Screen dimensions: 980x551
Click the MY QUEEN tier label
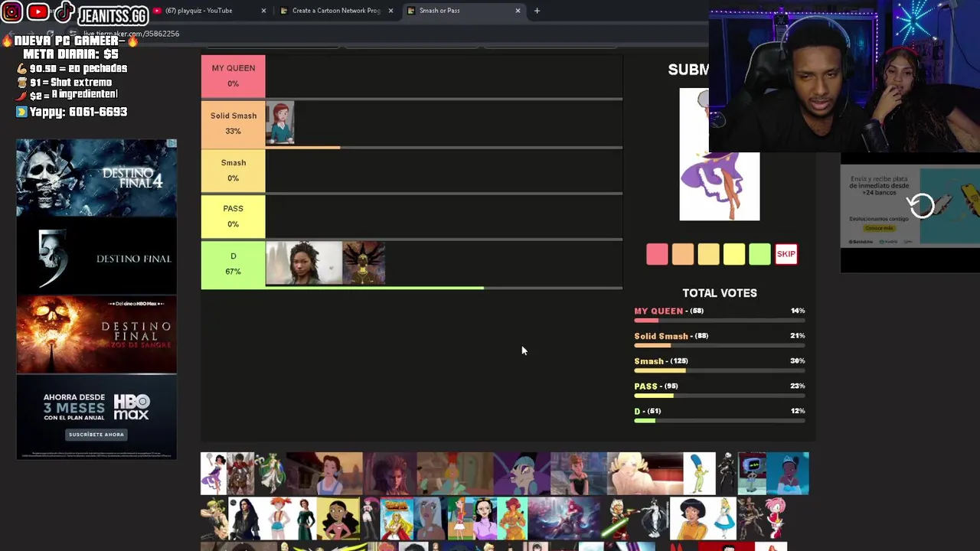click(x=234, y=76)
